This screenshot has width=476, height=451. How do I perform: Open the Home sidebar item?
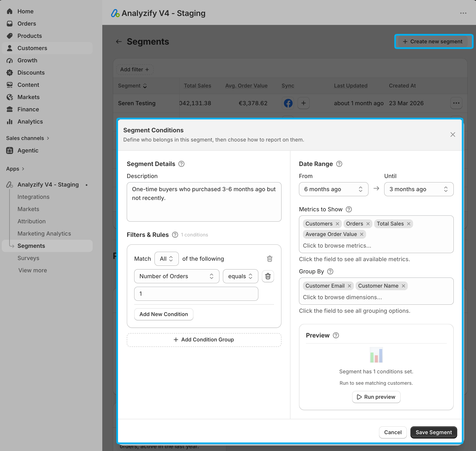point(25,11)
